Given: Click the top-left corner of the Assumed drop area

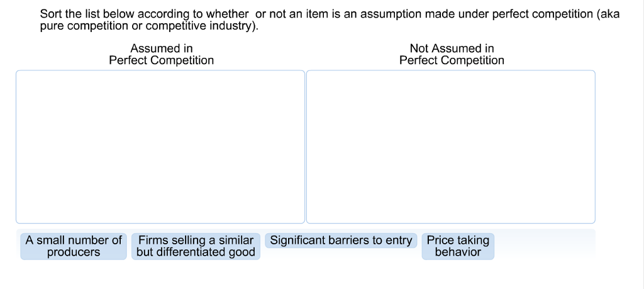Looking at the screenshot, I should tap(19, 73).
